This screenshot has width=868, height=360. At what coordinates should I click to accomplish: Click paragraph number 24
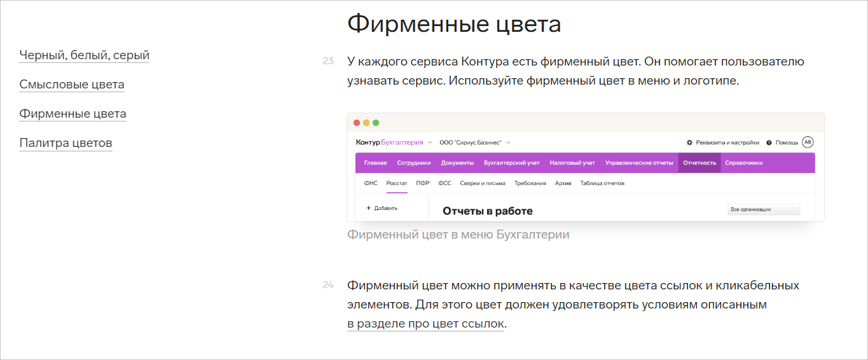tap(328, 285)
